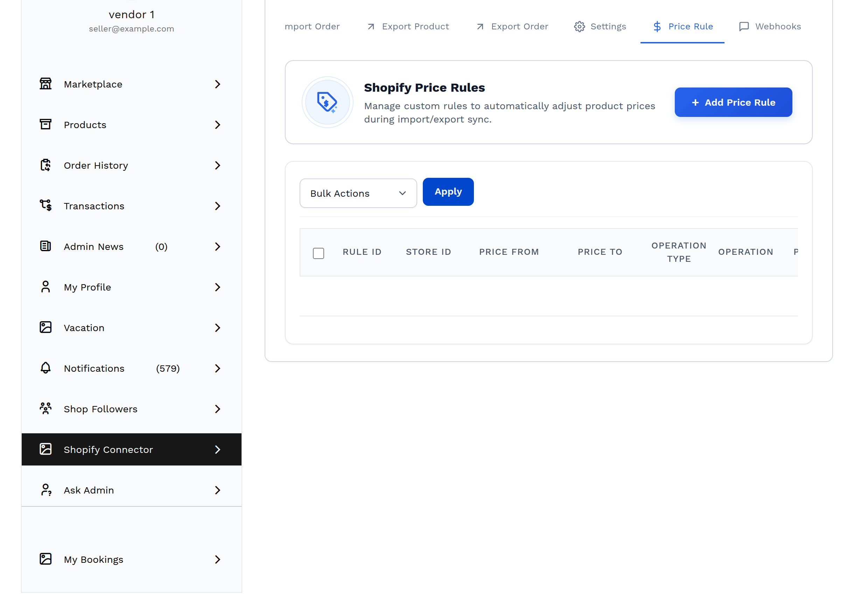Expand the Vacation chevron

218,328
